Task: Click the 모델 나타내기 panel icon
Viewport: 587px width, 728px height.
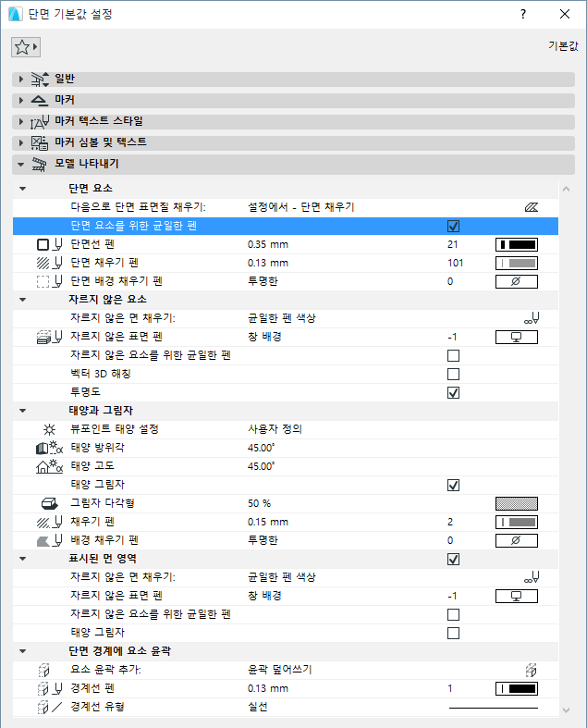Action: (40, 164)
